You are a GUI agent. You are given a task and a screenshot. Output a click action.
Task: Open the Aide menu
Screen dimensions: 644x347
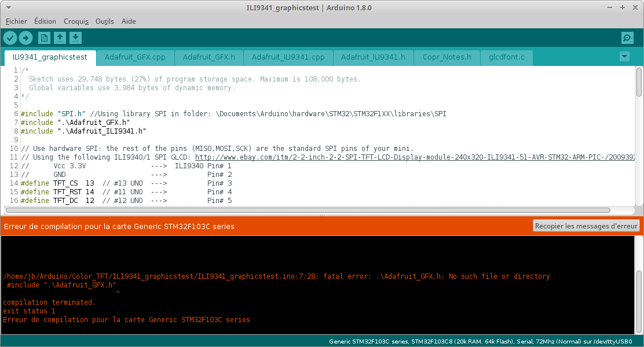(x=129, y=21)
